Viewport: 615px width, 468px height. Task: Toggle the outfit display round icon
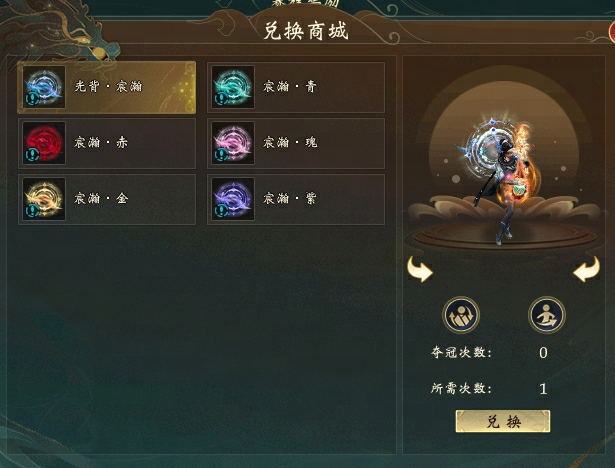[461, 315]
